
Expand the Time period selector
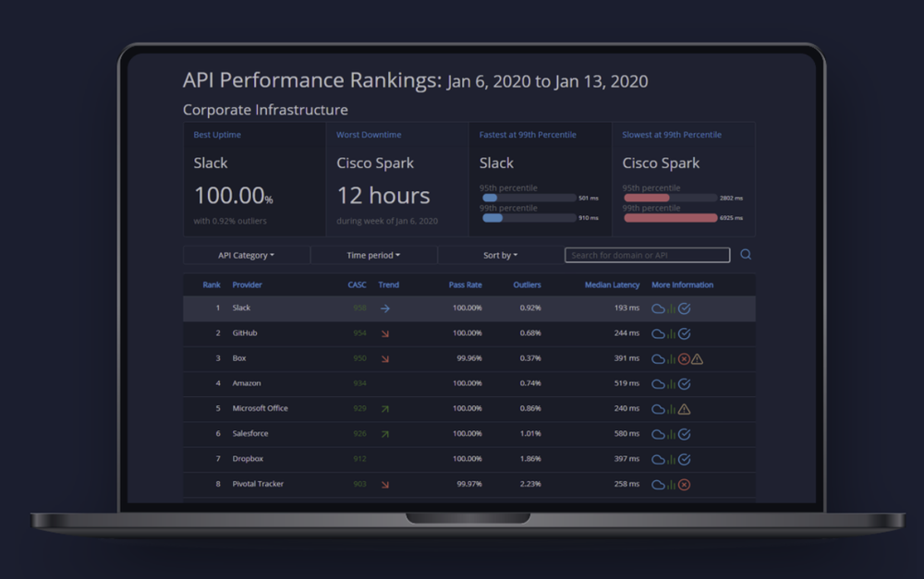click(373, 254)
